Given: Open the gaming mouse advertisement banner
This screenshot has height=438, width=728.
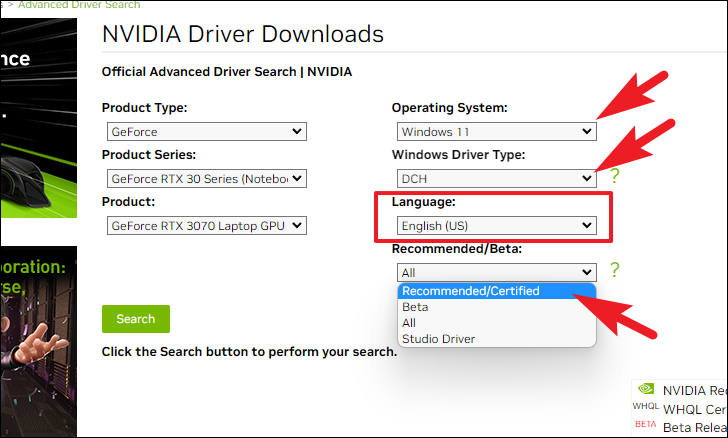Looking at the screenshot, I should pos(39,118).
